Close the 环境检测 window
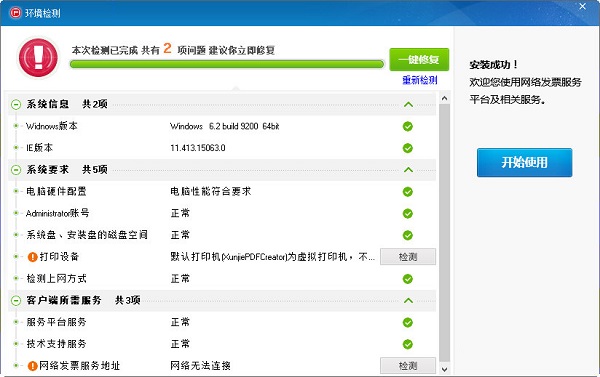The image size is (600, 377). (582, 7)
